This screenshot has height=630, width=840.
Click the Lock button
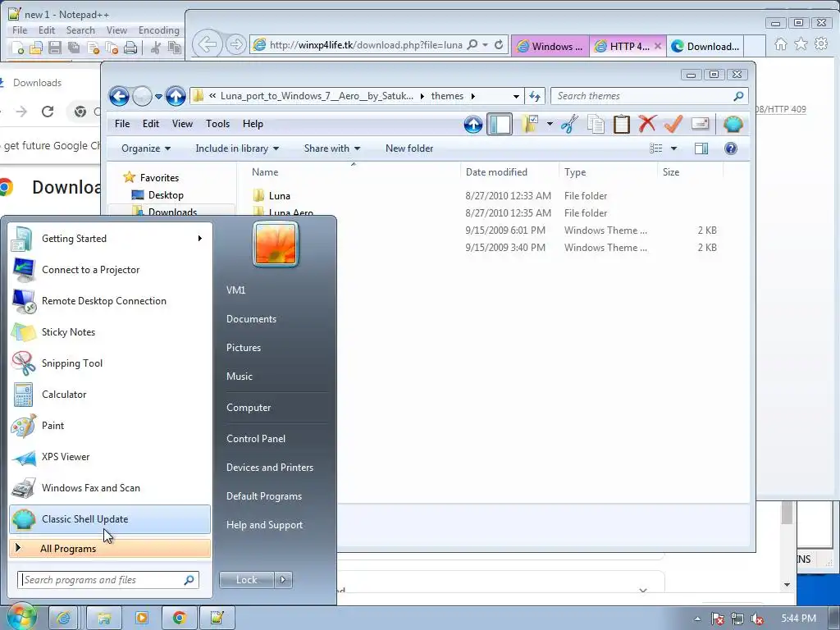246,580
